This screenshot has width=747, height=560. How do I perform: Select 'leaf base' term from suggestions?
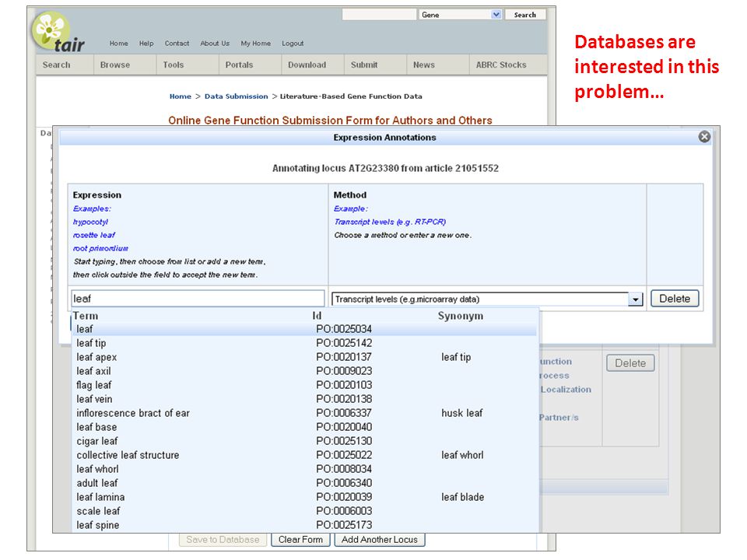[304, 427]
